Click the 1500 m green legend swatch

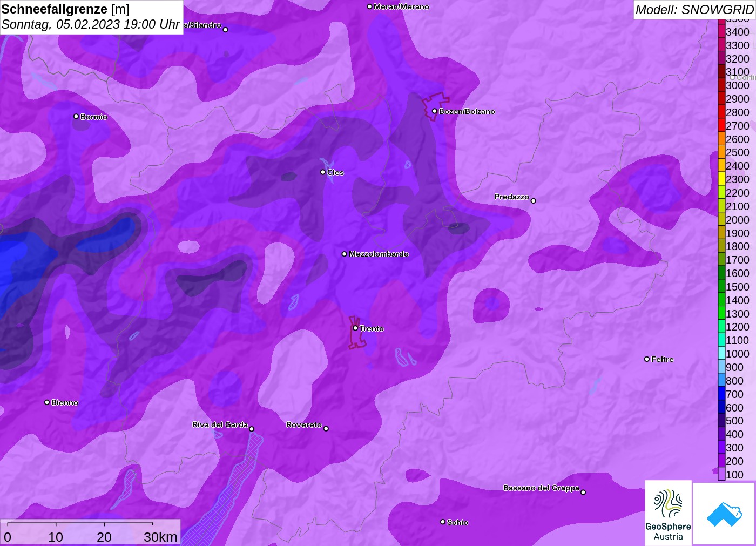coord(721,287)
